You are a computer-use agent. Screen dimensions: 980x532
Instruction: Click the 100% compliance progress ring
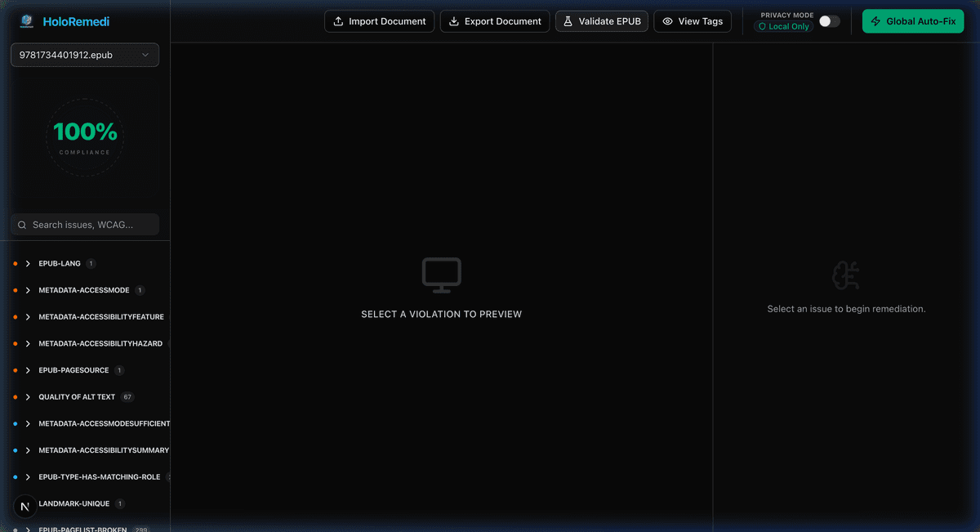(85, 136)
